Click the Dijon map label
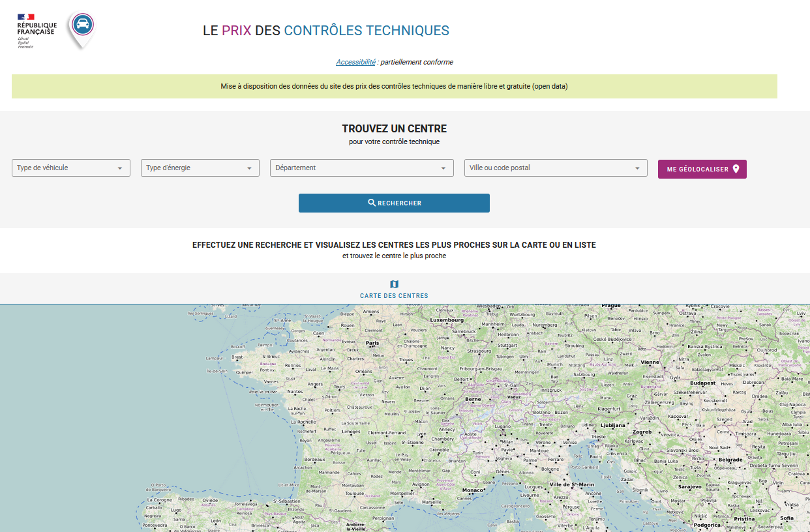This screenshot has width=810, height=532. click(x=425, y=388)
